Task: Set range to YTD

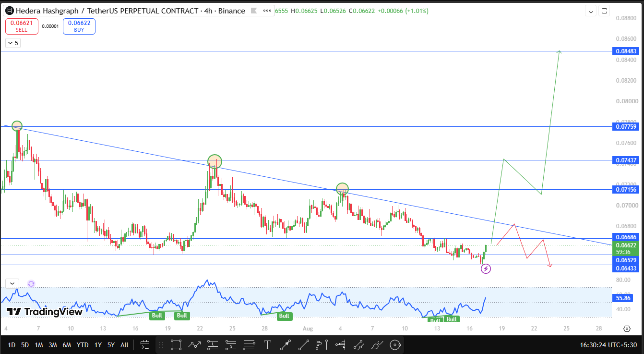Action: click(x=83, y=345)
